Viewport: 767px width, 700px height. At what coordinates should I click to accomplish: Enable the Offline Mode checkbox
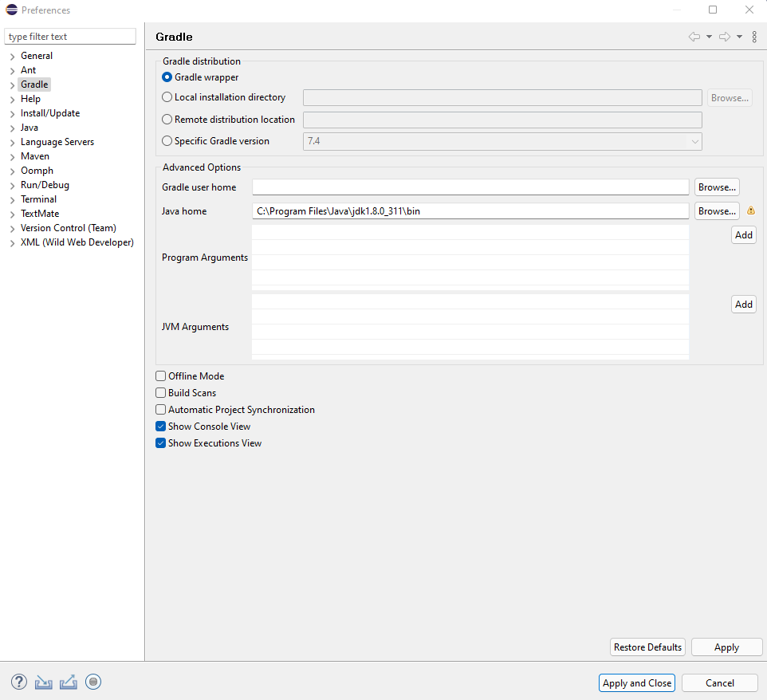pos(161,376)
